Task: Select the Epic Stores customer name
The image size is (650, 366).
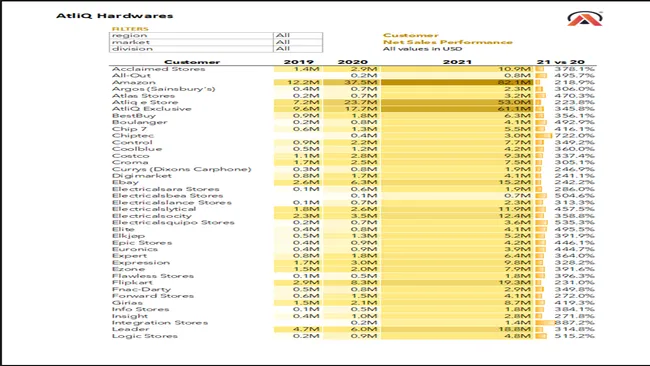Action: tap(142, 242)
